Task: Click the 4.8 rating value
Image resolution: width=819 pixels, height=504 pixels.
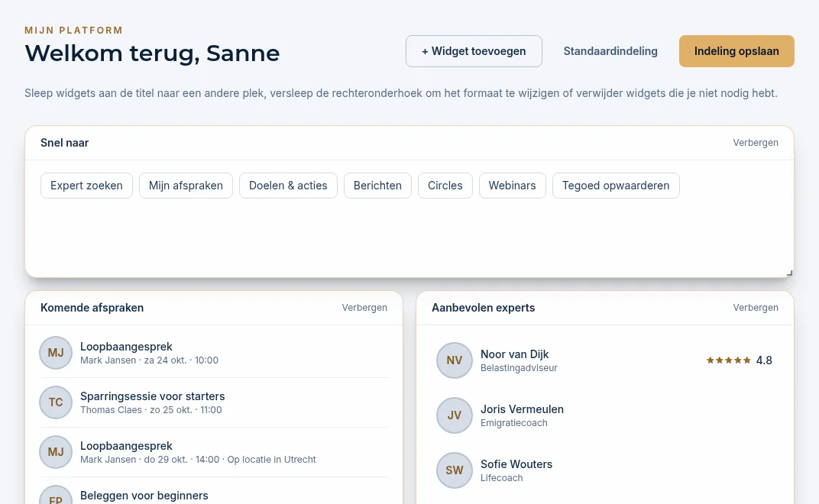Action: click(764, 360)
